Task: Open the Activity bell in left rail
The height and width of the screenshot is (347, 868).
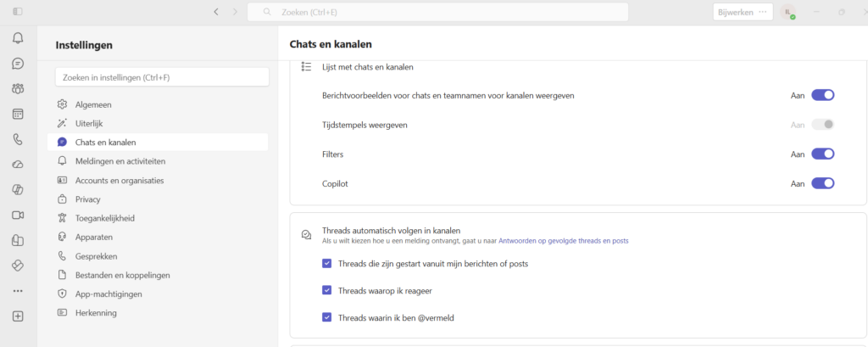Action: click(18, 38)
